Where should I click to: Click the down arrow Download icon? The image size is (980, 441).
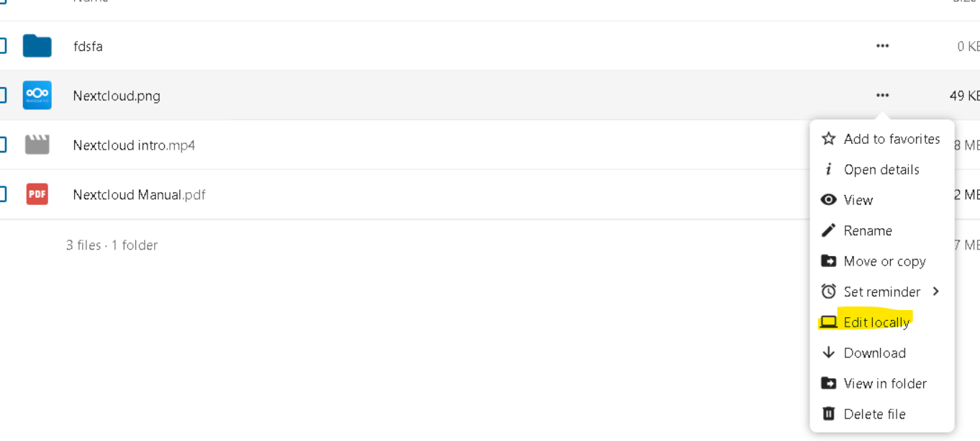[829, 353]
